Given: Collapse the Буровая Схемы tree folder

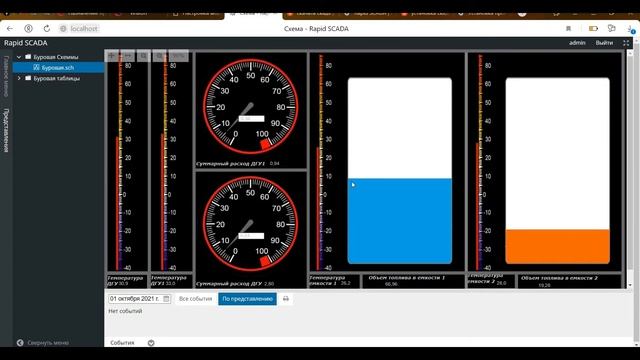Looking at the screenshot, I should pos(19,57).
